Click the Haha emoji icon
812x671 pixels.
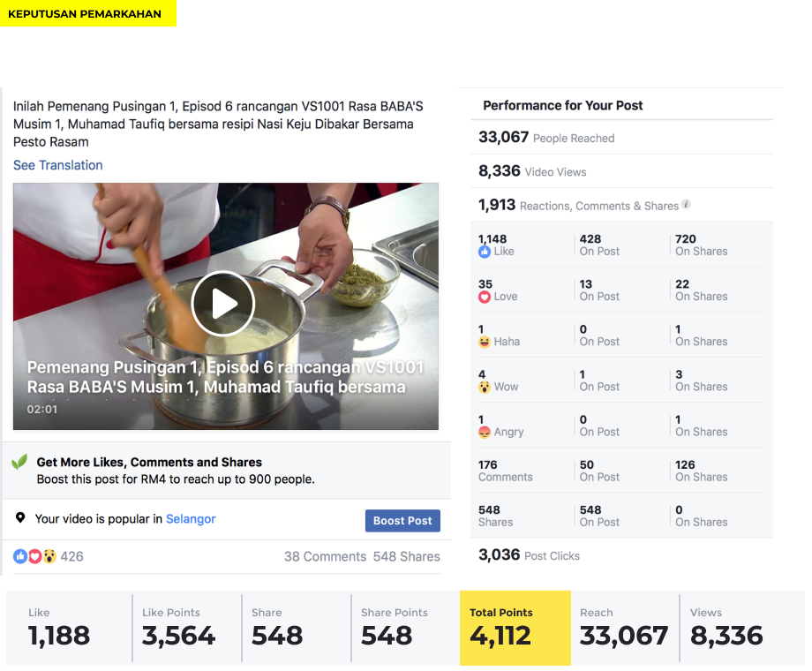(x=485, y=342)
